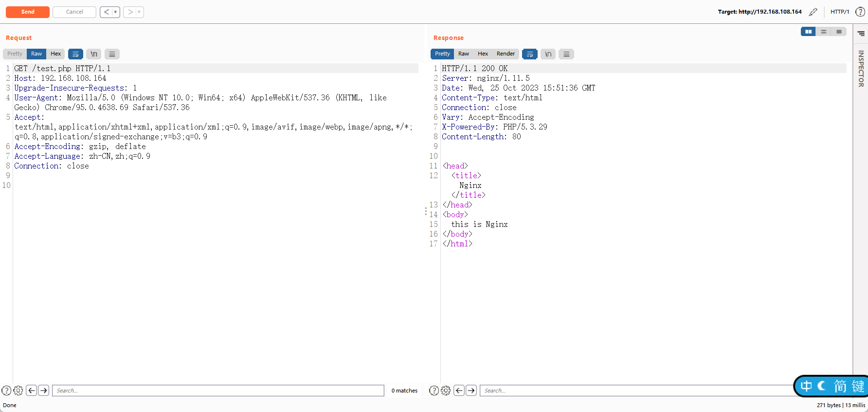Click the Accept-Encoding header in request
868x412 pixels.
point(80,146)
